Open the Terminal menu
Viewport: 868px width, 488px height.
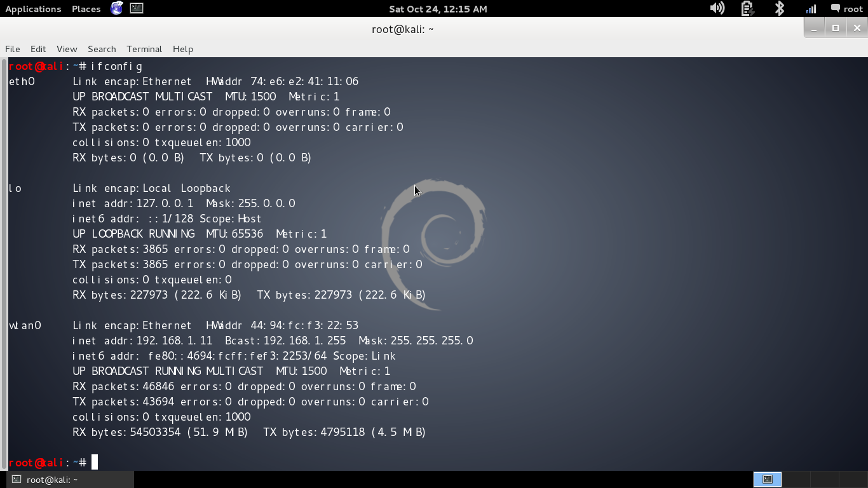tap(144, 49)
